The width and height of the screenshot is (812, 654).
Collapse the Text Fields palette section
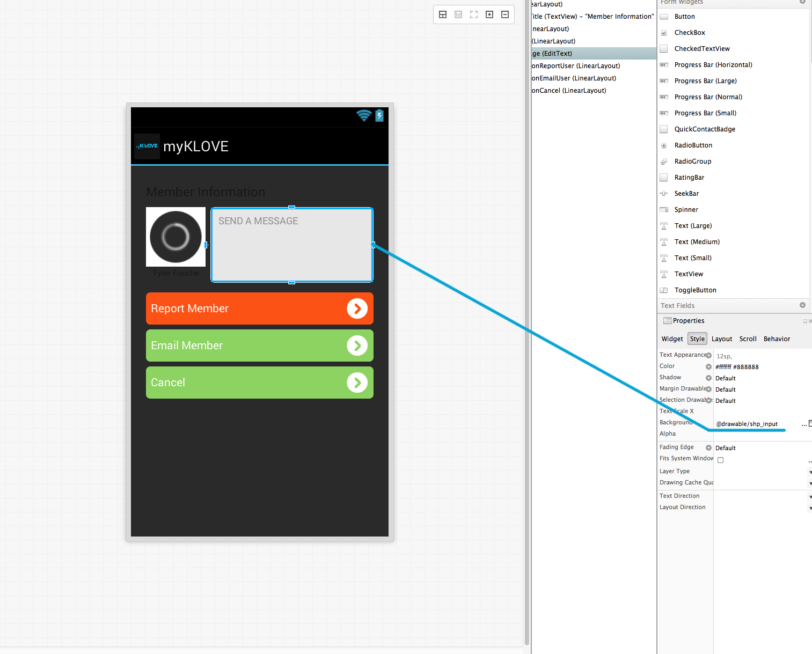pyautogui.click(x=803, y=305)
